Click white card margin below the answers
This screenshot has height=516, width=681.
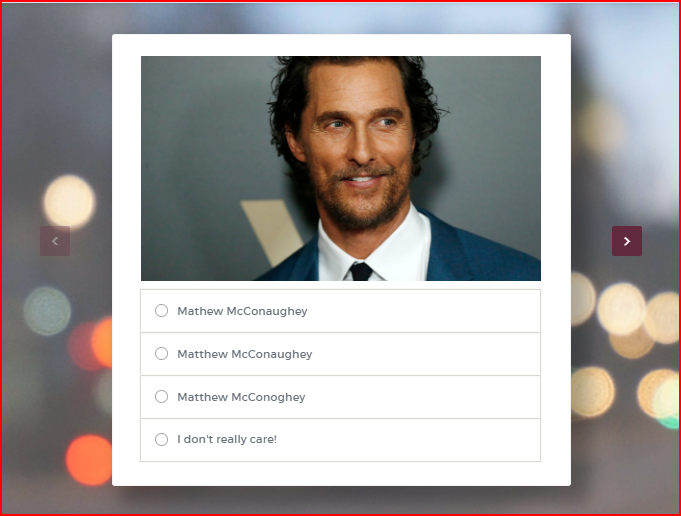point(340,474)
